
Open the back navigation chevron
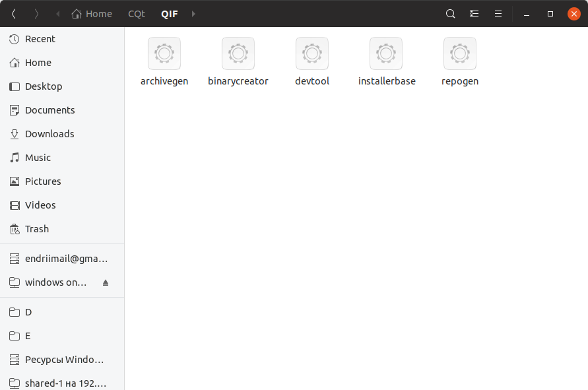(13, 13)
